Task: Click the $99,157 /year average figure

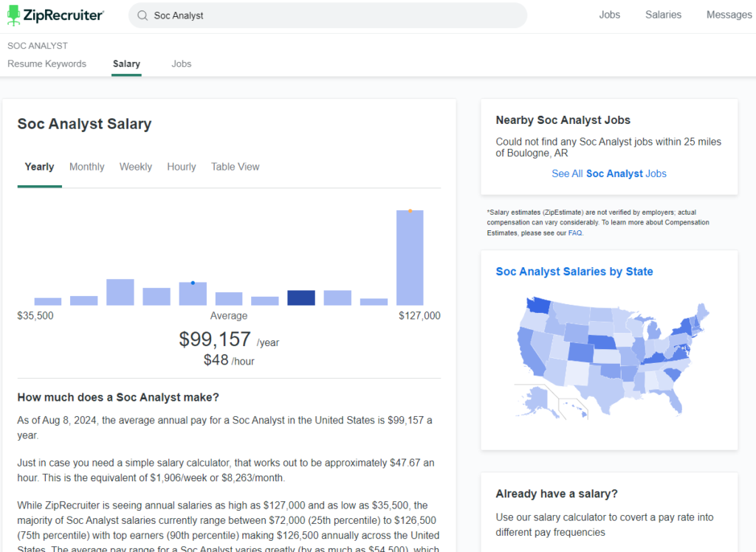Action: 229,339
